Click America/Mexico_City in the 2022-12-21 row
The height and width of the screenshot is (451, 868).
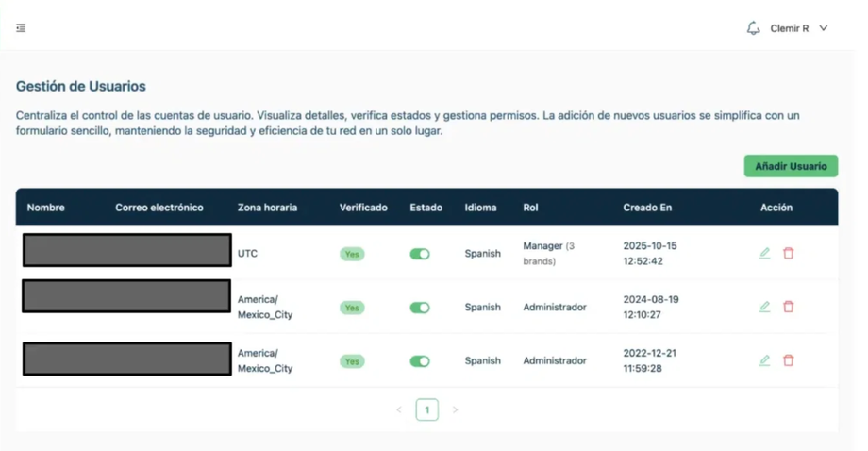click(265, 360)
